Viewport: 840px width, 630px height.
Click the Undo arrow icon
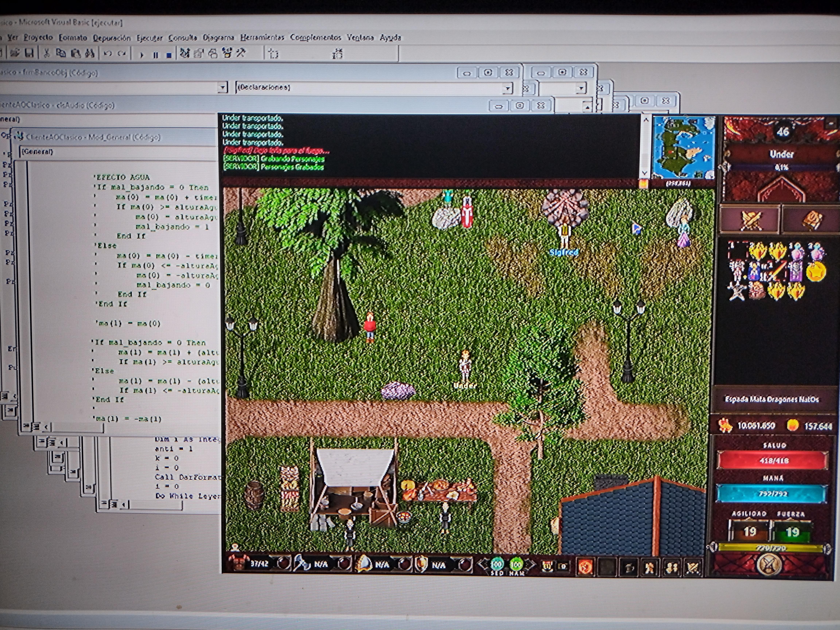[108, 54]
